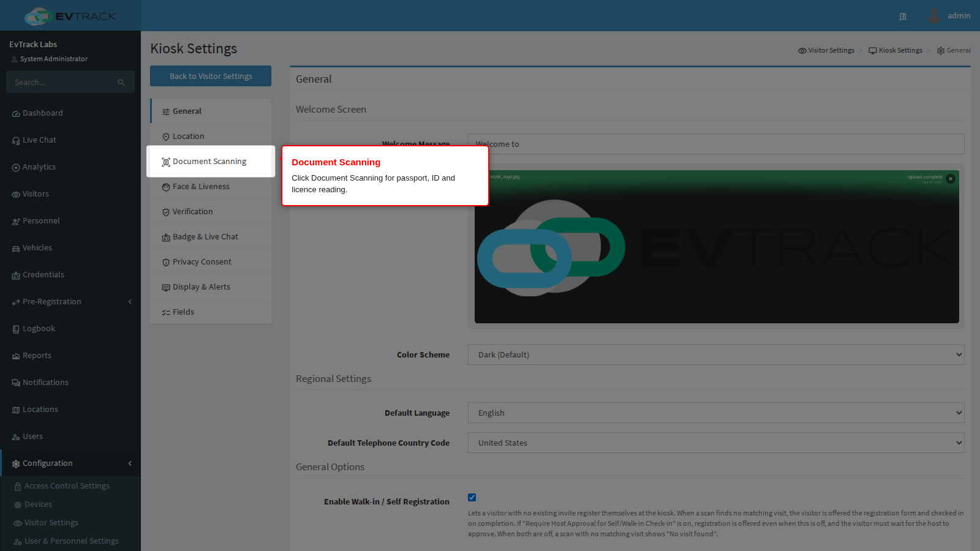
Task: Open the Users page
Action: click(70, 437)
